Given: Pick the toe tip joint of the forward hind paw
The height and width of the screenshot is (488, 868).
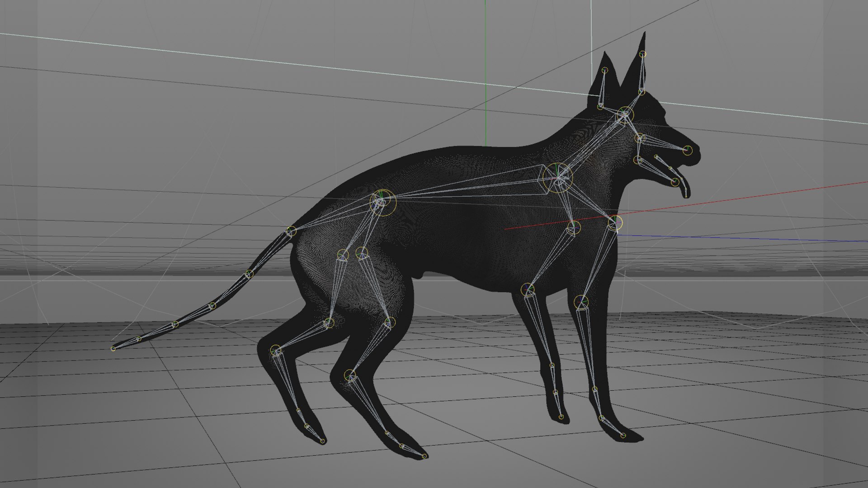Looking at the screenshot, I should pos(424,456).
